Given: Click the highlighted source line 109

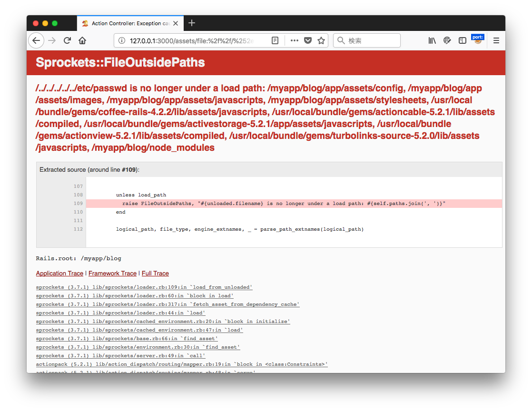Looking at the screenshot, I should 294,204.
